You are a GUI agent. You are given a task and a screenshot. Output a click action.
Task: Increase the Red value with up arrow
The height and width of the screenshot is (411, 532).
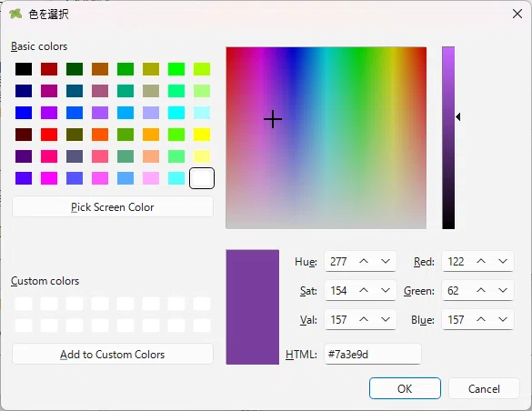click(481, 261)
